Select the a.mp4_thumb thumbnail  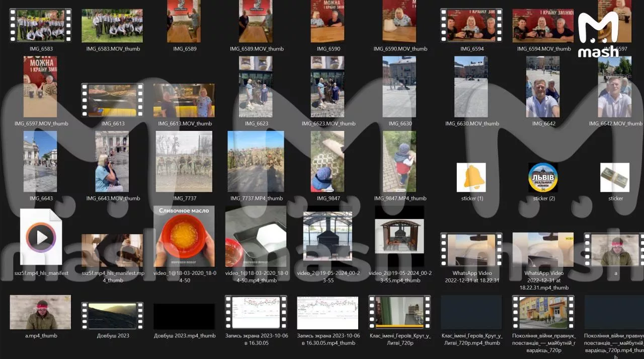(x=41, y=312)
